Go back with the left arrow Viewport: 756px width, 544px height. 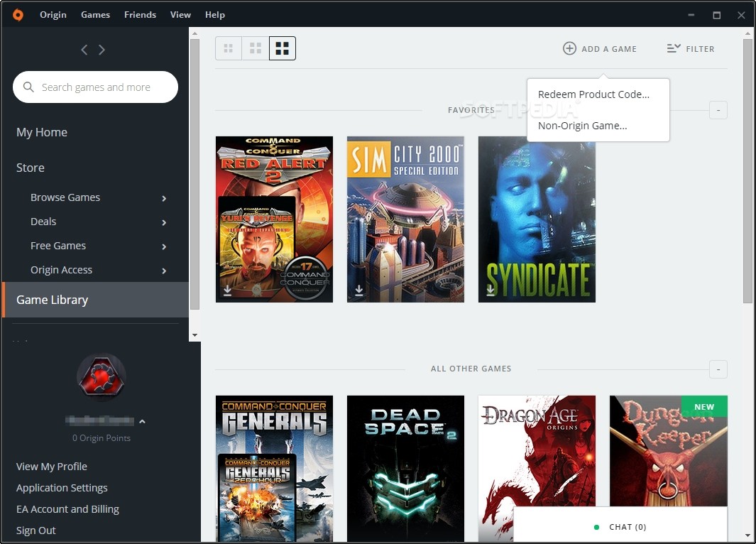click(84, 50)
